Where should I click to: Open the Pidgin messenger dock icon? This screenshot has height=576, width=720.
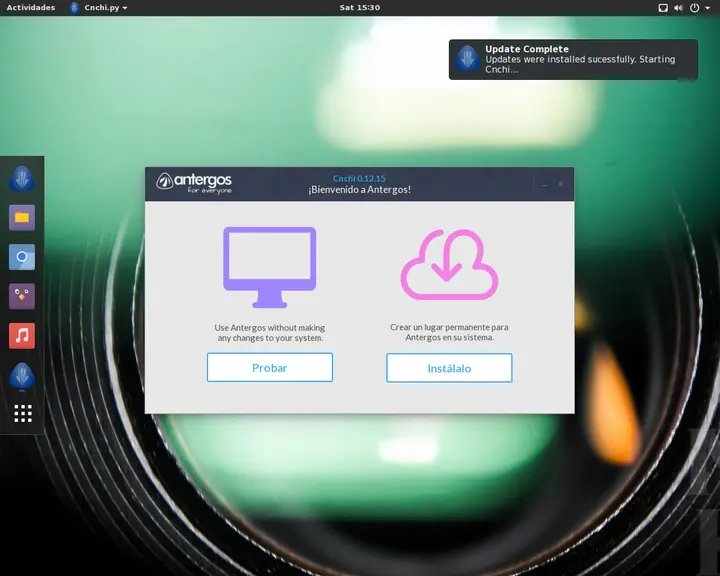tap(22, 296)
